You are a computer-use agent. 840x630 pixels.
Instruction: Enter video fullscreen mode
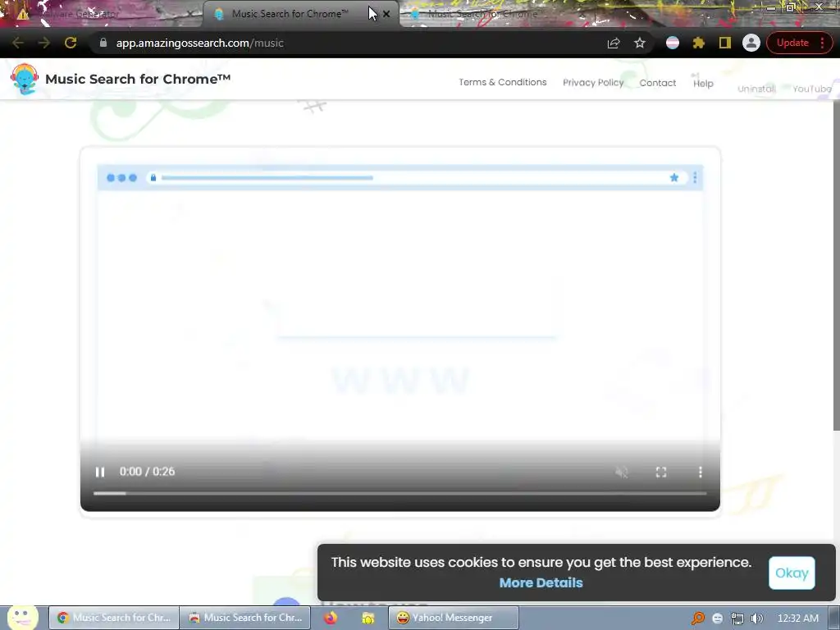pyautogui.click(x=661, y=472)
